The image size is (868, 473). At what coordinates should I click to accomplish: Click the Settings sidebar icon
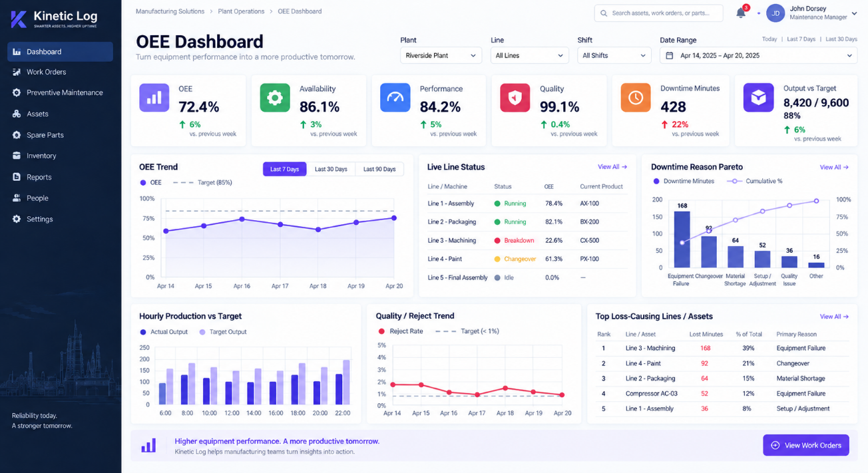pos(17,219)
